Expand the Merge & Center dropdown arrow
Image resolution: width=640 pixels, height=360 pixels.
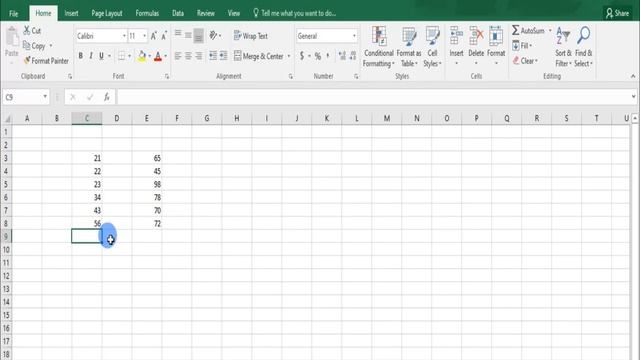click(x=289, y=56)
